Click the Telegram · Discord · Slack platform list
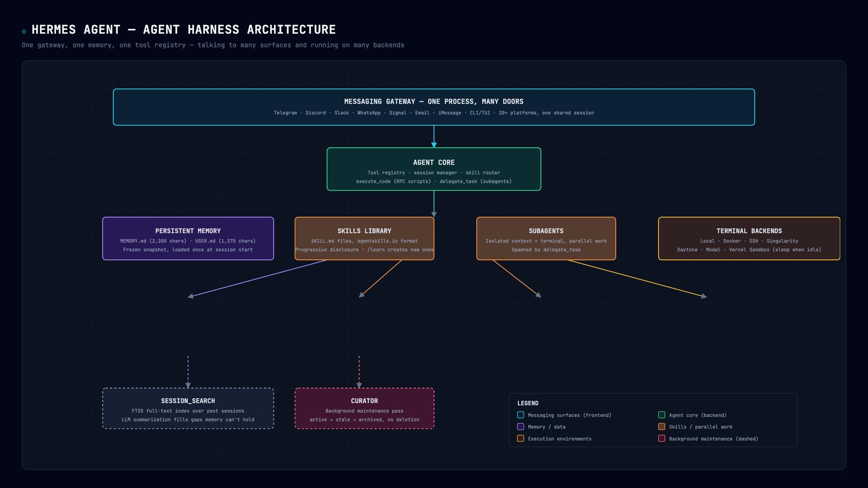This screenshot has height=488, width=868. [434, 113]
